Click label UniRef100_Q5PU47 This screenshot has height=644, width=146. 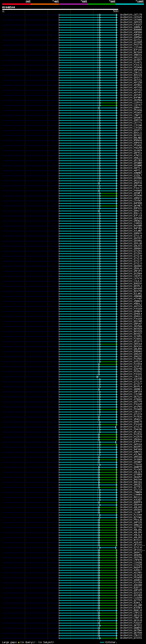tap(131, 324)
